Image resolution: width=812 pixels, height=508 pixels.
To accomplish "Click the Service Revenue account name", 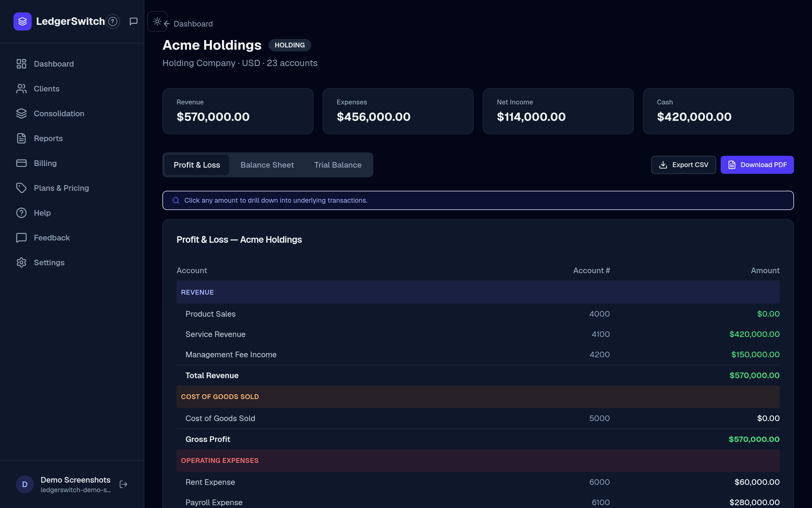I will point(215,334).
